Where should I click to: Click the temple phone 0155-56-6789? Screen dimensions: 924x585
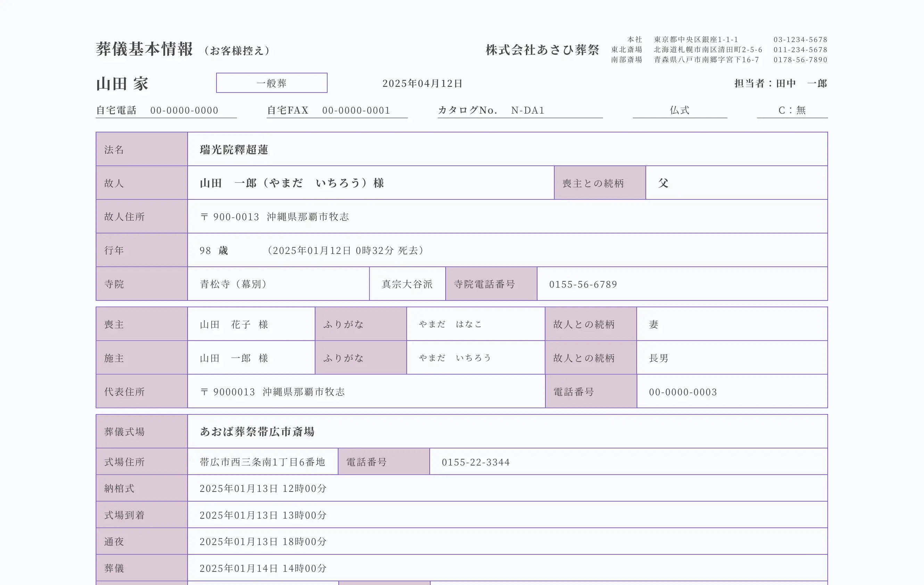pyautogui.click(x=583, y=285)
